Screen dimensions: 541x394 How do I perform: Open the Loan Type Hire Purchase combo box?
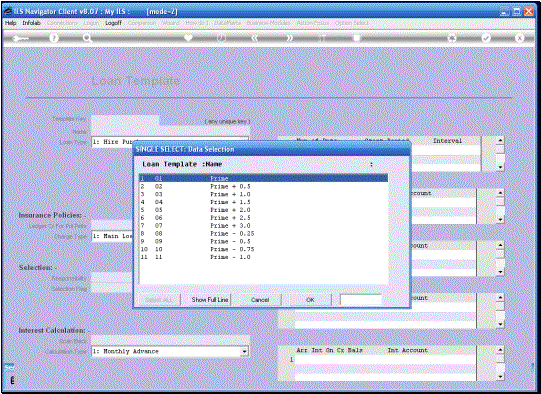click(x=112, y=142)
